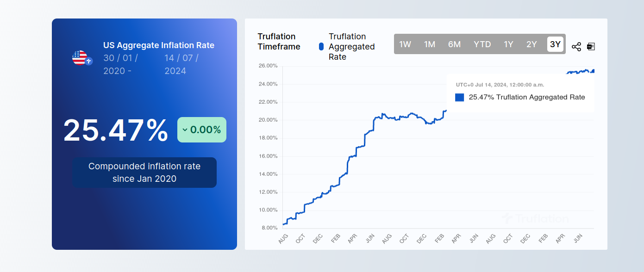Click the share chart icon
Viewport: 644px width, 272px height.
point(576,47)
